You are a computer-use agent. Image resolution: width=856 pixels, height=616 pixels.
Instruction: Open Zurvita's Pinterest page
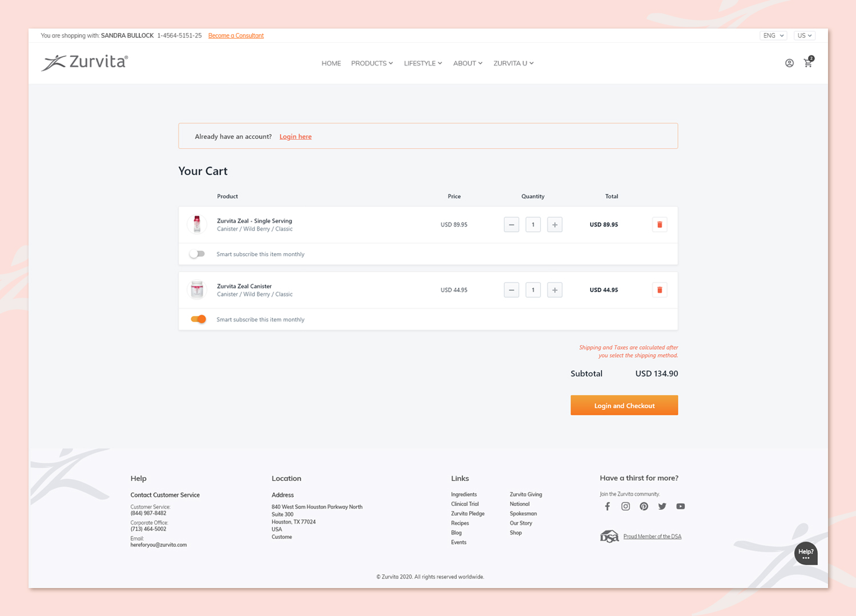(x=644, y=506)
